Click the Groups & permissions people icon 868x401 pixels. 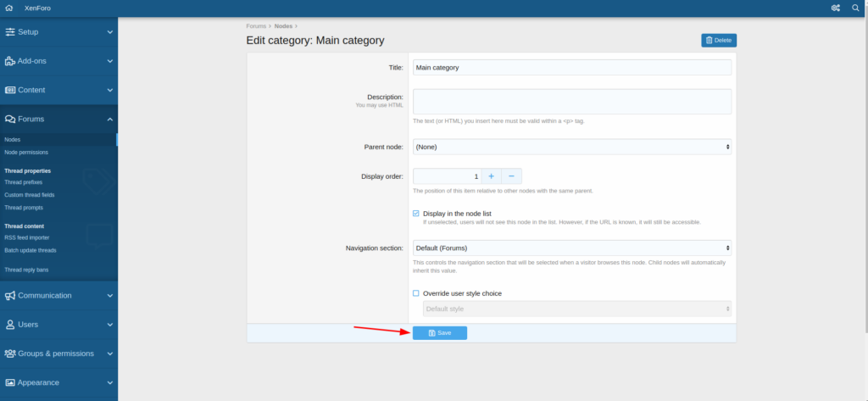pos(10,354)
